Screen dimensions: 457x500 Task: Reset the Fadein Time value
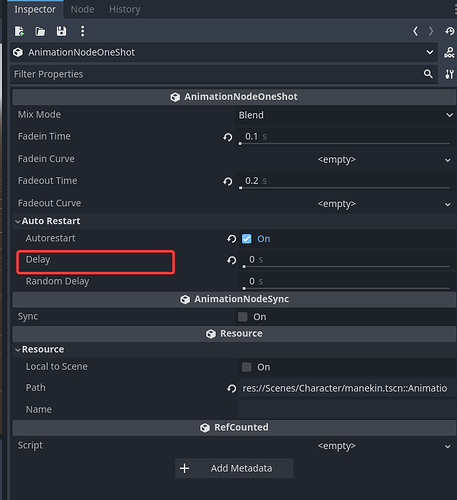[x=228, y=137]
